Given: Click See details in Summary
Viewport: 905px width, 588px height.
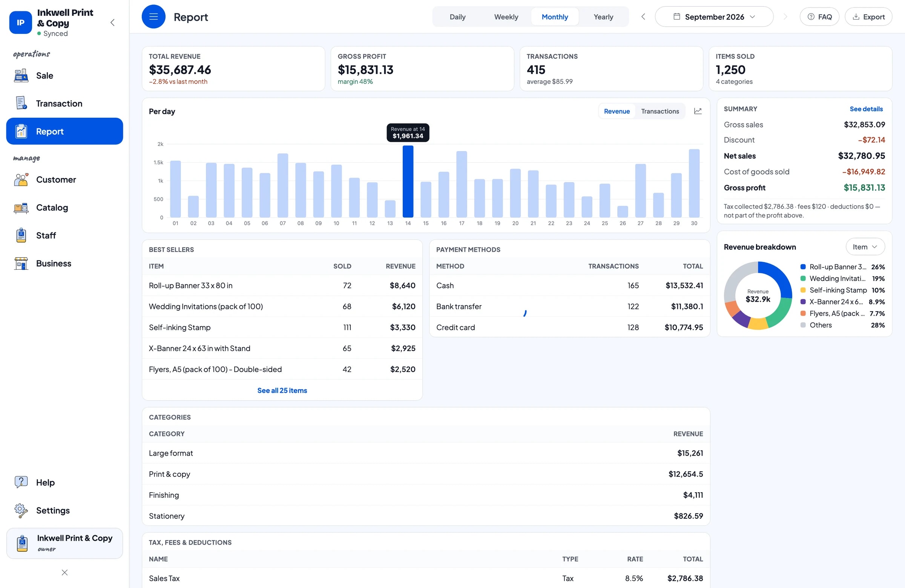Looking at the screenshot, I should click(866, 109).
